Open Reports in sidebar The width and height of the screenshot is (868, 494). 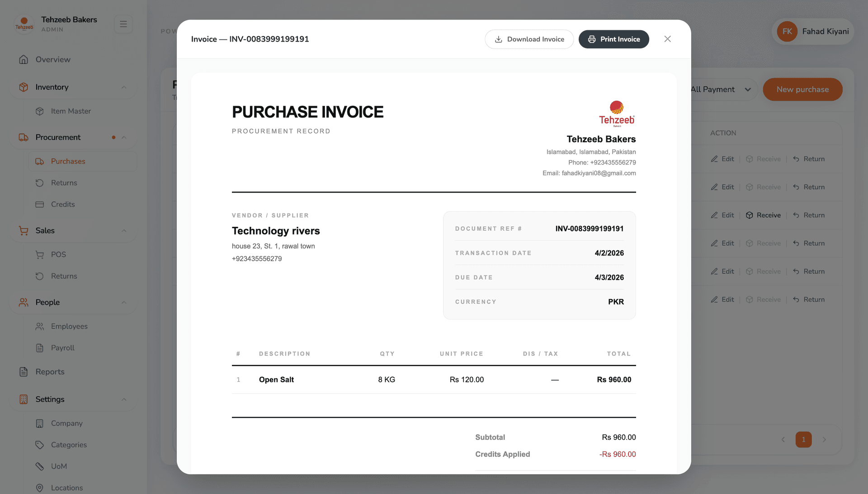click(50, 372)
